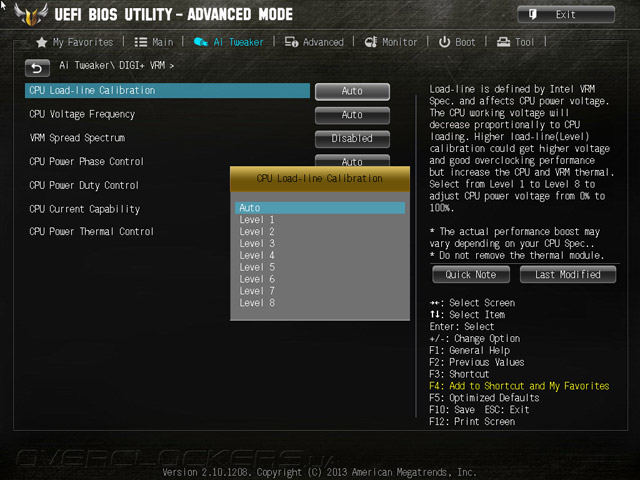Open CPU Voltage Frequency Auto dropdown

tap(352, 115)
